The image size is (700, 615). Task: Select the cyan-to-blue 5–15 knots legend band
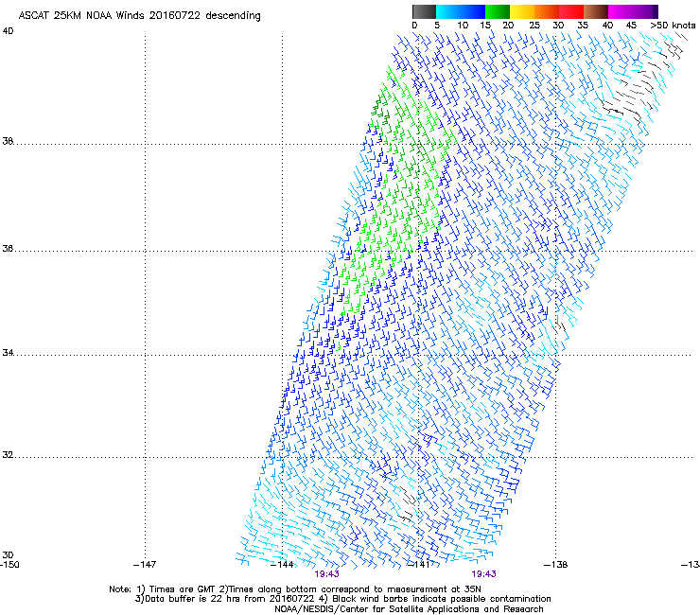(461, 11)
